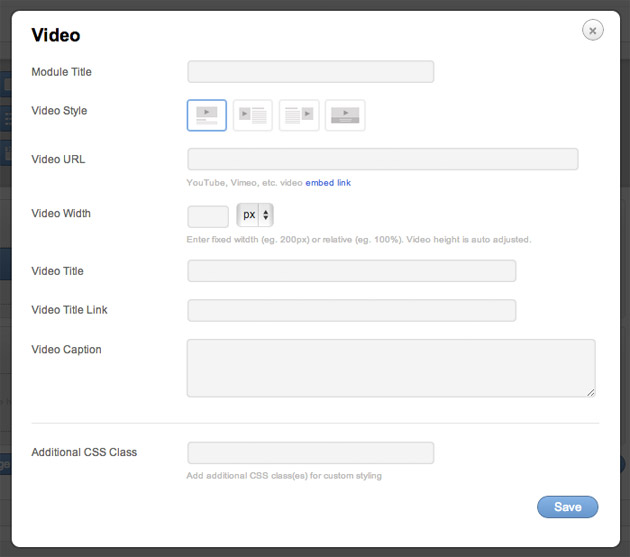Click 'Add additional CSS class(es)' hint text
Screen dimensions: 630x557
click(284, 476)
